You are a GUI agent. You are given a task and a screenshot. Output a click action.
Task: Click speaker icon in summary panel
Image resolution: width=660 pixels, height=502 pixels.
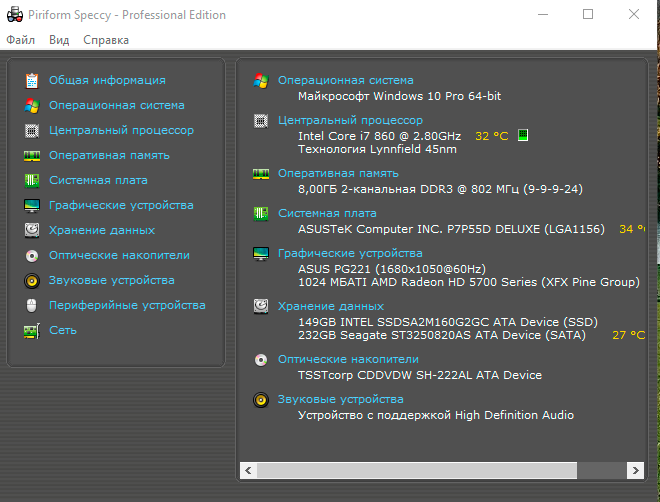[x=261, y=400]
